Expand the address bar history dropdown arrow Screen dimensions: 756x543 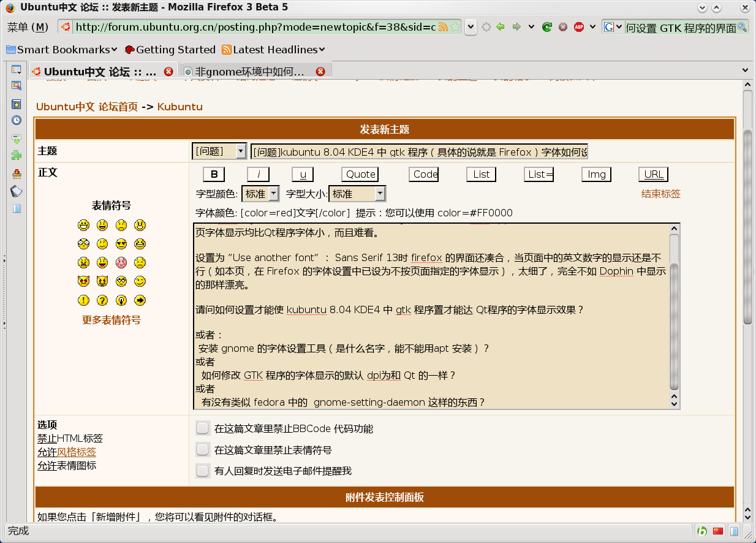click(471, 27)
